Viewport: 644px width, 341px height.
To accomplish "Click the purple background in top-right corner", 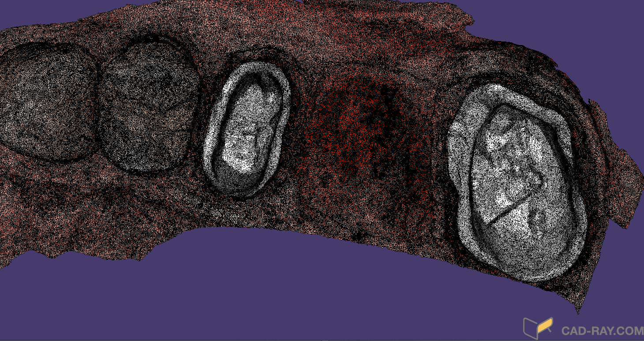I will [573, 26].
